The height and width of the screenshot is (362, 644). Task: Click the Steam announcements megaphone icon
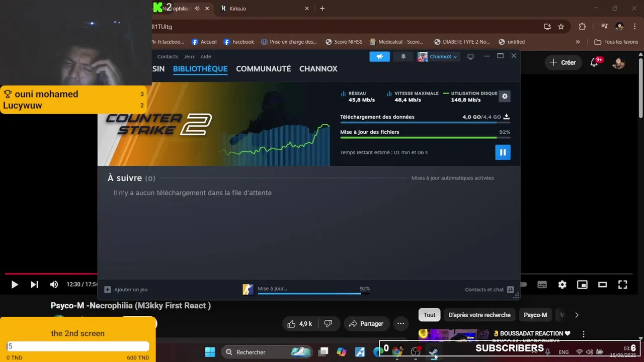pyautogui.click(x=380, y=57)
